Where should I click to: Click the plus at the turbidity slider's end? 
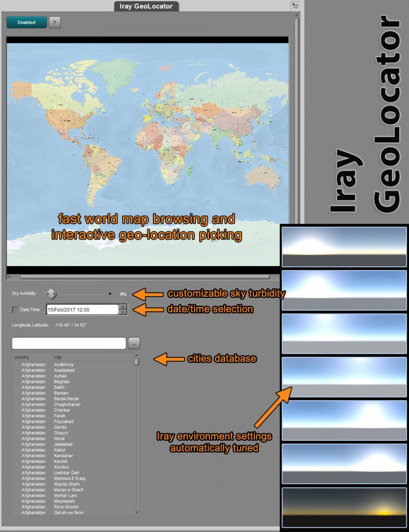[x=110, y=294]
